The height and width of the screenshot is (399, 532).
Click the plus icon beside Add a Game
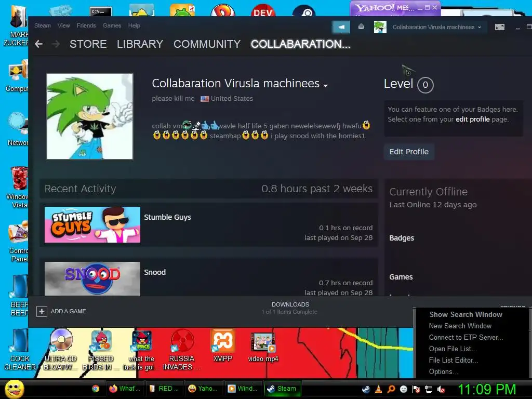42,311
